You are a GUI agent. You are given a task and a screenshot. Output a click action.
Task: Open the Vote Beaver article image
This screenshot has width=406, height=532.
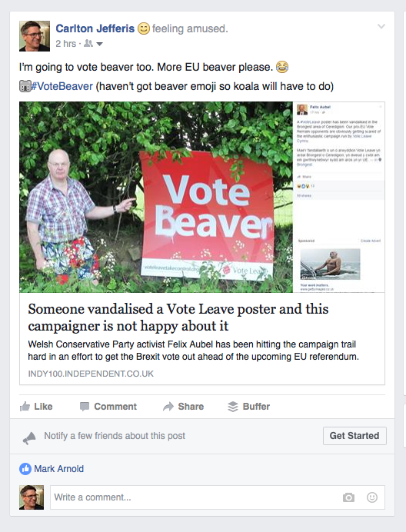202,197
